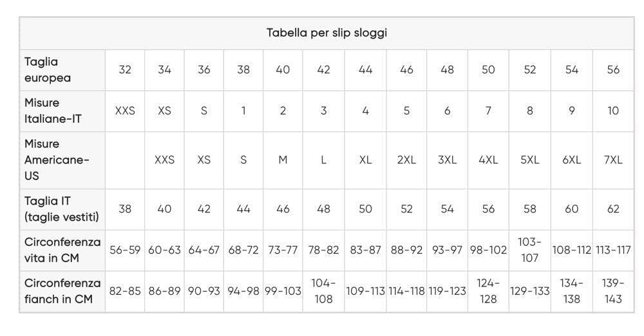Screen dimensions: 644x336
Task: Click the "Circonferenza fianch in CM" header
Action: [62, 291]
